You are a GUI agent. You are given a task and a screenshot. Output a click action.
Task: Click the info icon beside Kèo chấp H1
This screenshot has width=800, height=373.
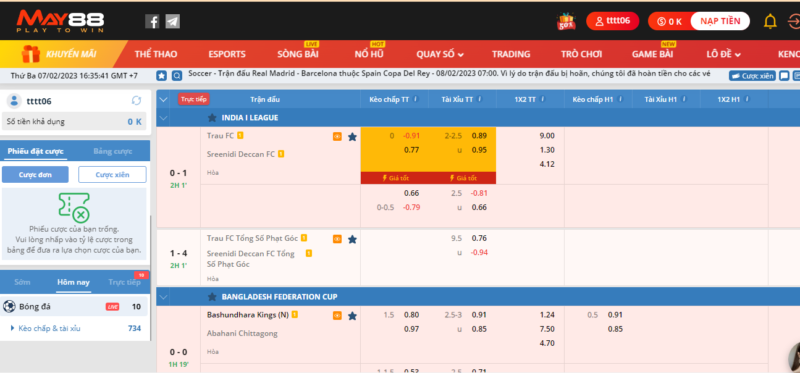[x=620, y=99]
